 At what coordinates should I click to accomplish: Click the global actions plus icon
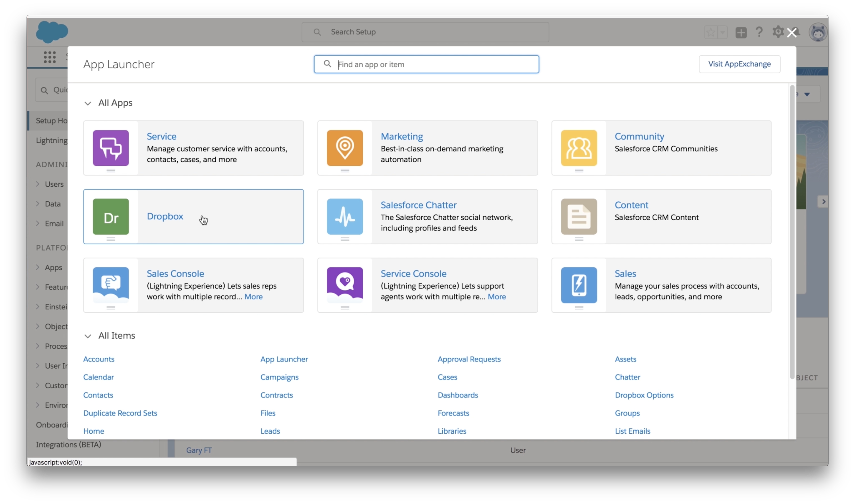741,33
